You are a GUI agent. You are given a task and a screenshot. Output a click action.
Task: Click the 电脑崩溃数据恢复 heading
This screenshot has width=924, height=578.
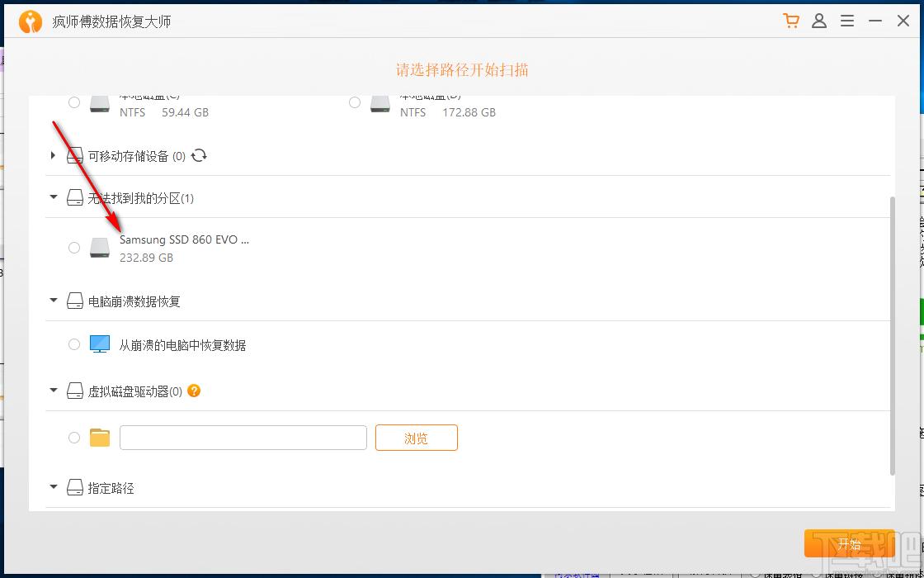134,302
